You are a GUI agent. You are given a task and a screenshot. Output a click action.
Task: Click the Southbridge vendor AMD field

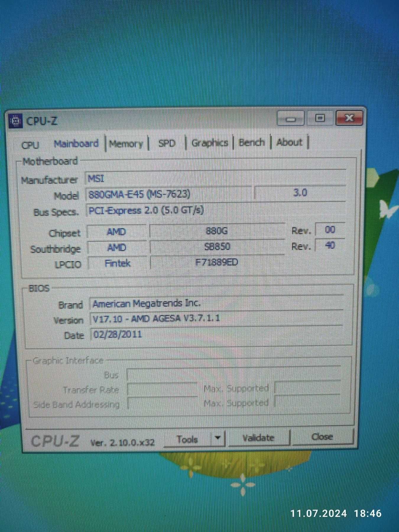coord(116,248)
